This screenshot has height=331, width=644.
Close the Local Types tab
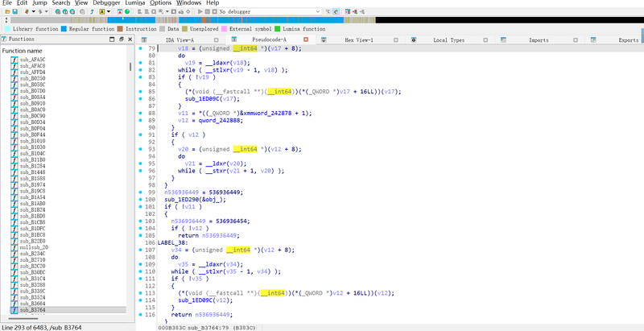pos(485,39)
